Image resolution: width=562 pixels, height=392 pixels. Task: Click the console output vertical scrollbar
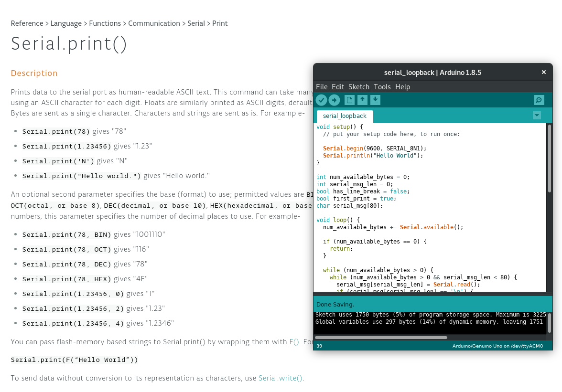coord(550,323)
